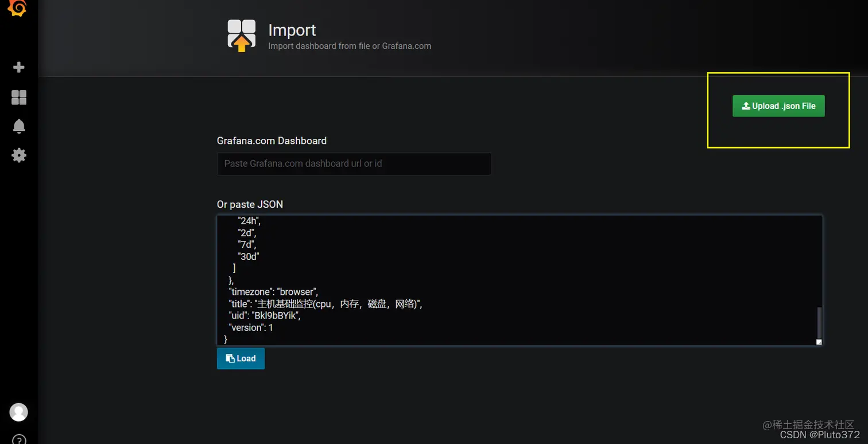868x444 pixels.
Task: Open the Configuration gear icon
Action: 19,155
